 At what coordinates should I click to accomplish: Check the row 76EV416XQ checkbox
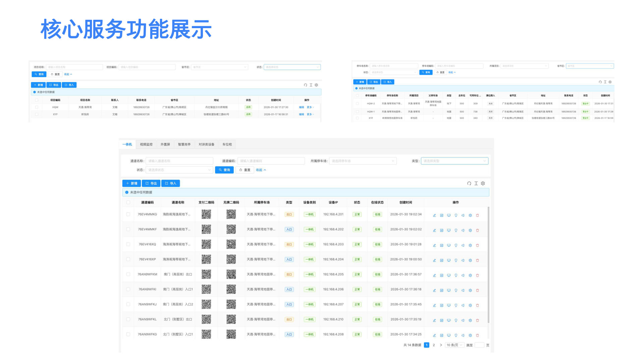coord(128,244)
